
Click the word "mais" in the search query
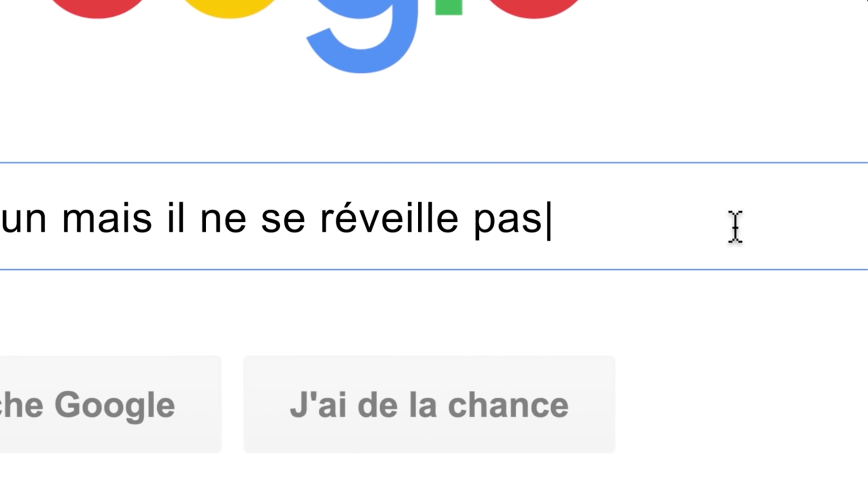click(x=107, y=219)
